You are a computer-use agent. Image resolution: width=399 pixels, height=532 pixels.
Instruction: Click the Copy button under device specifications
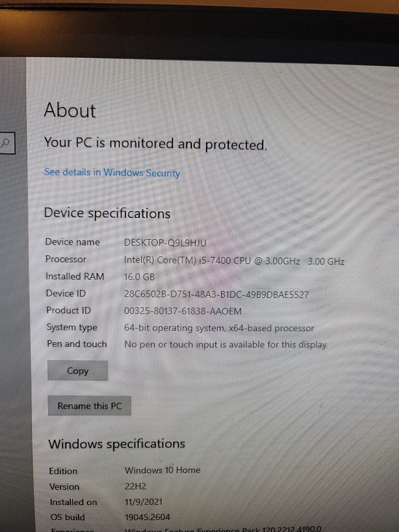[78, 370]
